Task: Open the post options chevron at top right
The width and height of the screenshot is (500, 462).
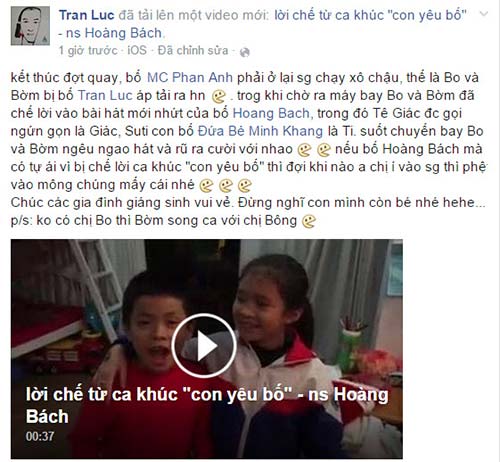Action: click(x=483, y=14)
